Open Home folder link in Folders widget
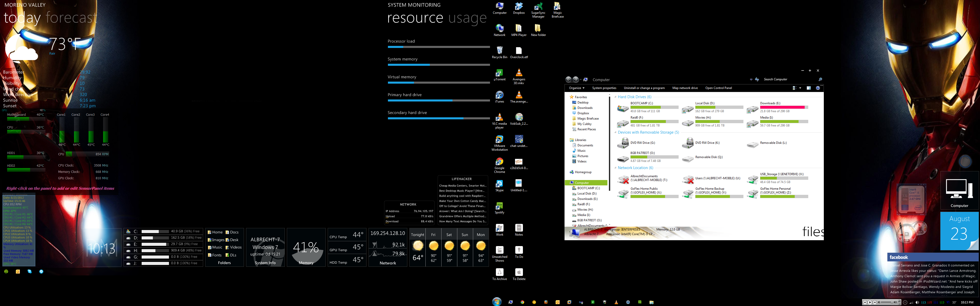 [x=215, y=232]
